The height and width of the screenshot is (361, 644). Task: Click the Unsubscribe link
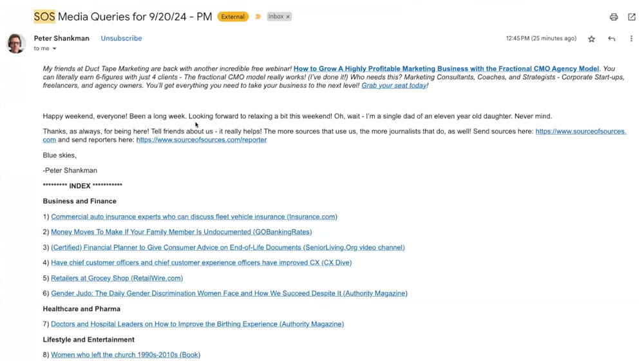click(121, 38)
